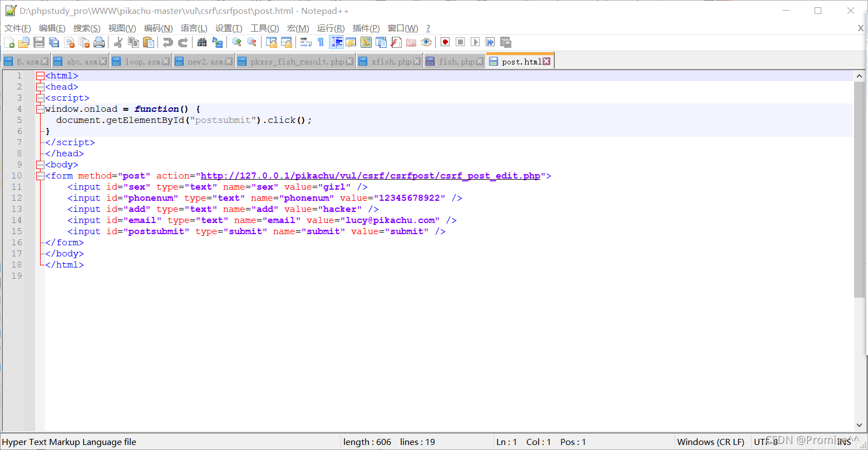The height and width of the screenshot is (450, 868).
Task: Open Find with the binoculars icon
Action: click(202, 42)
